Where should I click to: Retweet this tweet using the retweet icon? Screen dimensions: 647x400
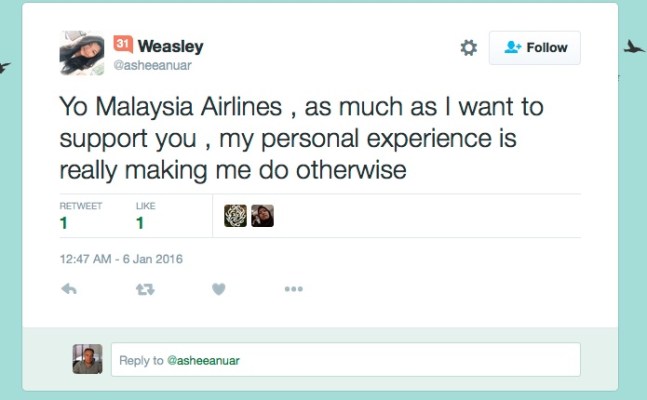click(145, 289)
